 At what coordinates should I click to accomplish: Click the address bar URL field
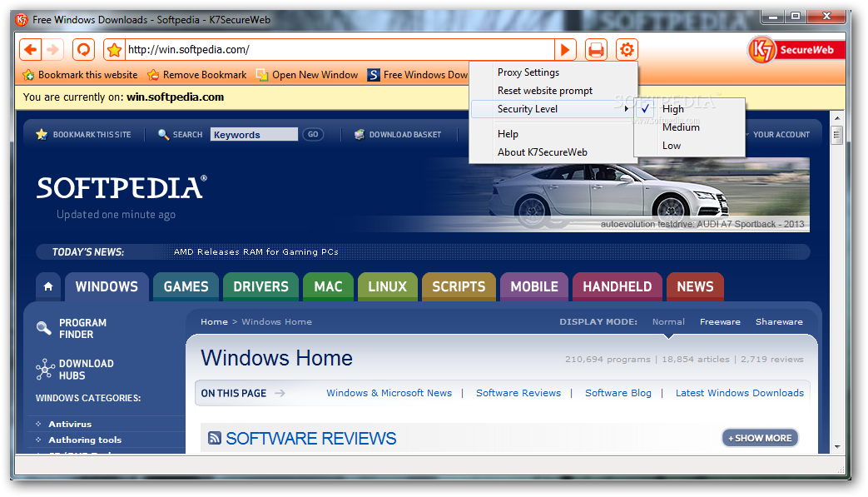(340, 50)
